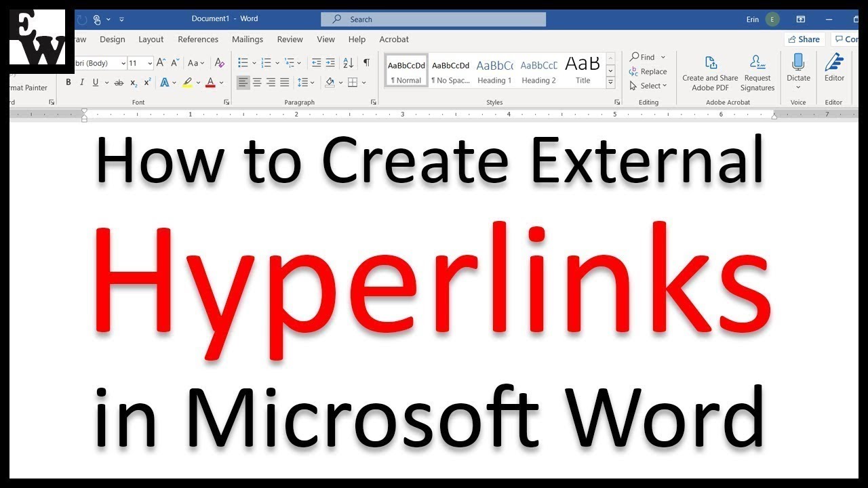
Task: Select the Normal style
Action: click(x=407, y=71)
